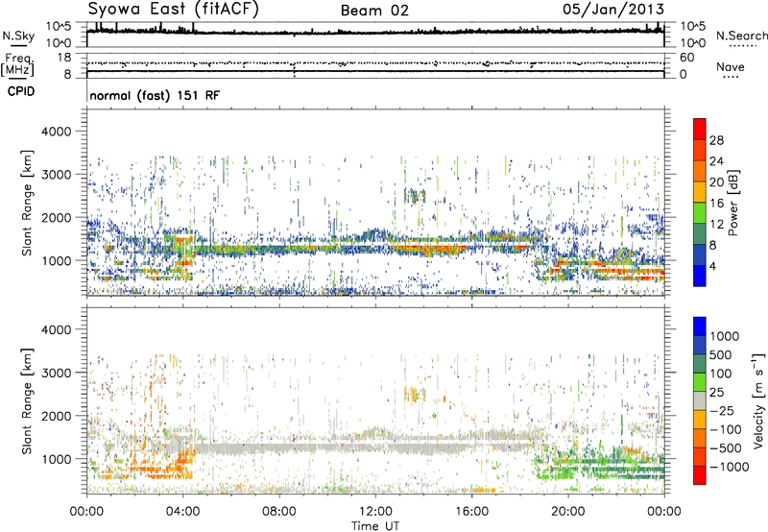Click the 'Beam 02' label
The height and width of the screenshot is (532, 768).
click(x=374, y=11)
